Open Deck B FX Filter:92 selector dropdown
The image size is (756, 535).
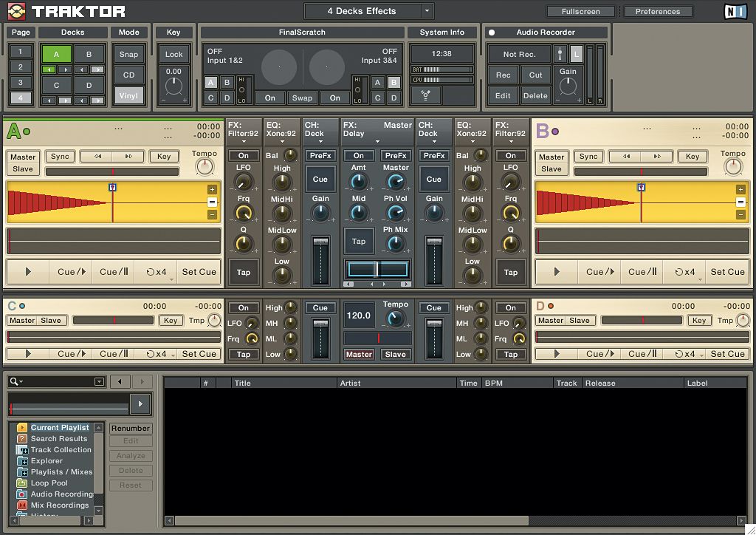(511, 142)
